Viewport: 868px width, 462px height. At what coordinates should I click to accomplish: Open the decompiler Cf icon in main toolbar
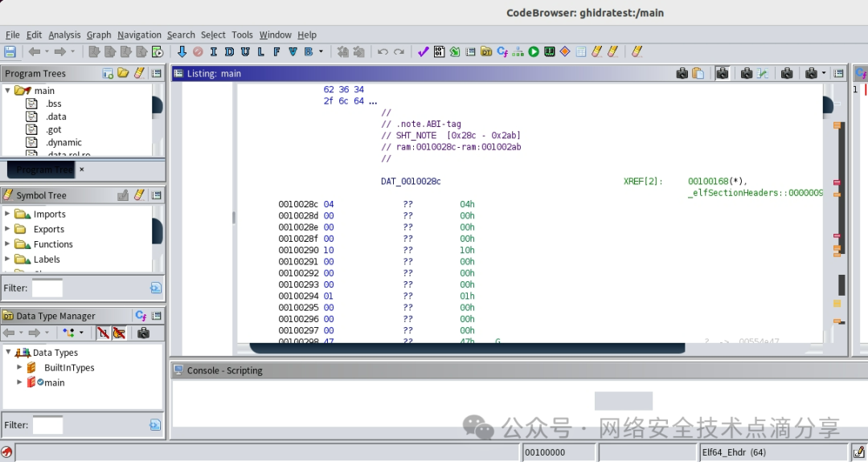(502, 52)
